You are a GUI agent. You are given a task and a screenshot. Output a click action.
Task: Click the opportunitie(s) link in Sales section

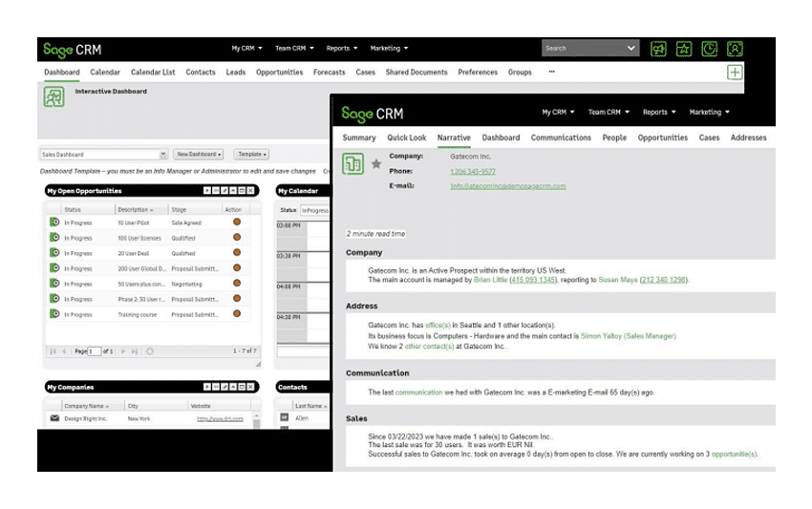click(x=734, y=455)
